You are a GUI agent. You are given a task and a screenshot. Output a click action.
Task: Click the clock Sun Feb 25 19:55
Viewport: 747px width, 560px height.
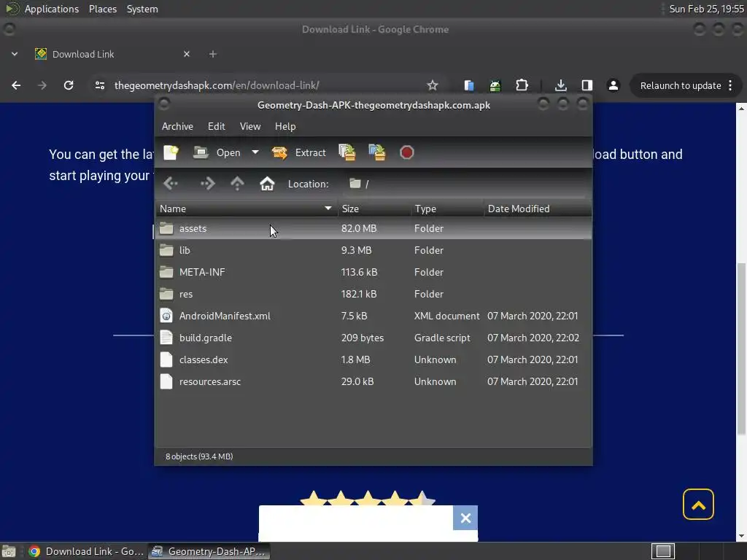[x=706, y=9]
